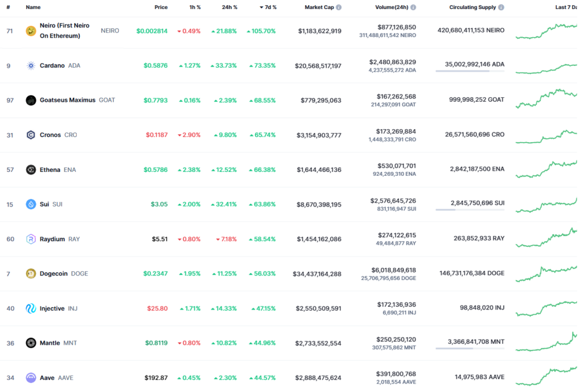Sort by the 1h % column header

point(195,7)
